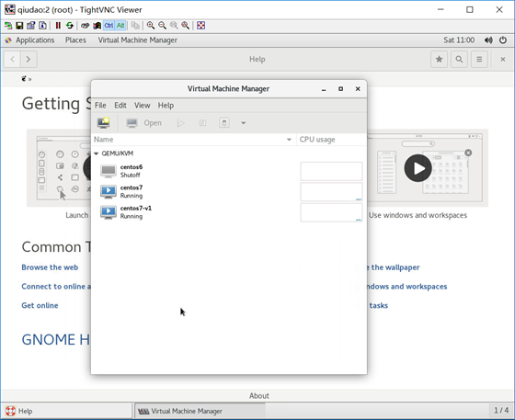Viewport: 515px width, 420px height.
Task: Click the 1 / 4 workspace switcher
Action: click(501, 410)
